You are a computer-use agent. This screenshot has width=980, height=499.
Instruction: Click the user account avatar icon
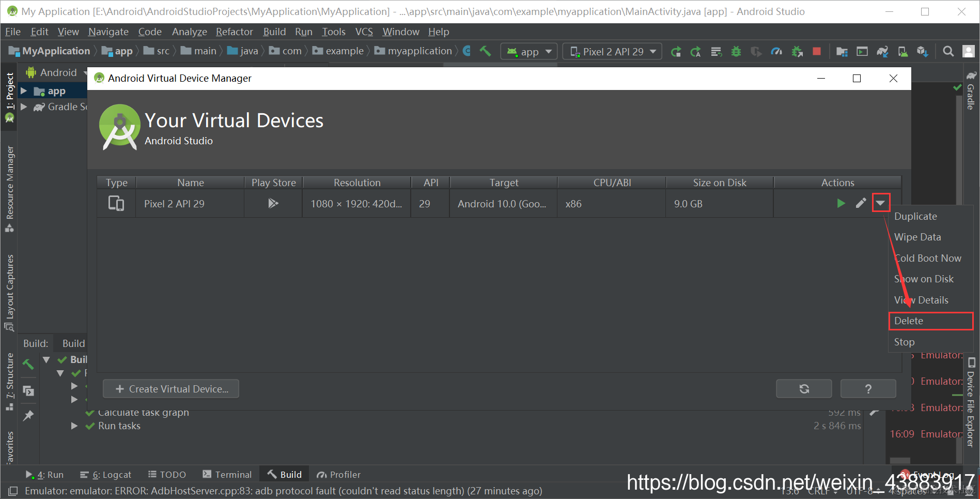[969, 51]
